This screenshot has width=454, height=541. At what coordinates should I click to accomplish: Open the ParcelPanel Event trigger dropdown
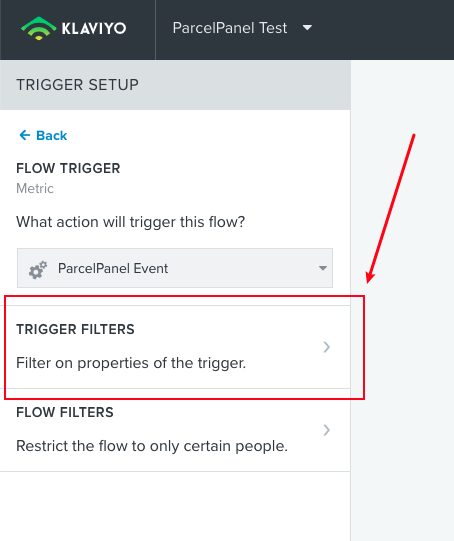pos(175,268)
